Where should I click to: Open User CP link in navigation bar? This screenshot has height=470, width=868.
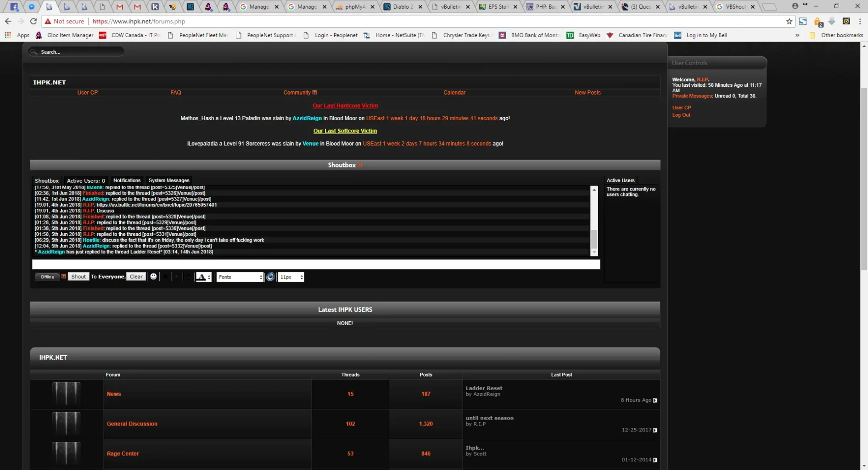pyautogui.click(x=87, y=92)
